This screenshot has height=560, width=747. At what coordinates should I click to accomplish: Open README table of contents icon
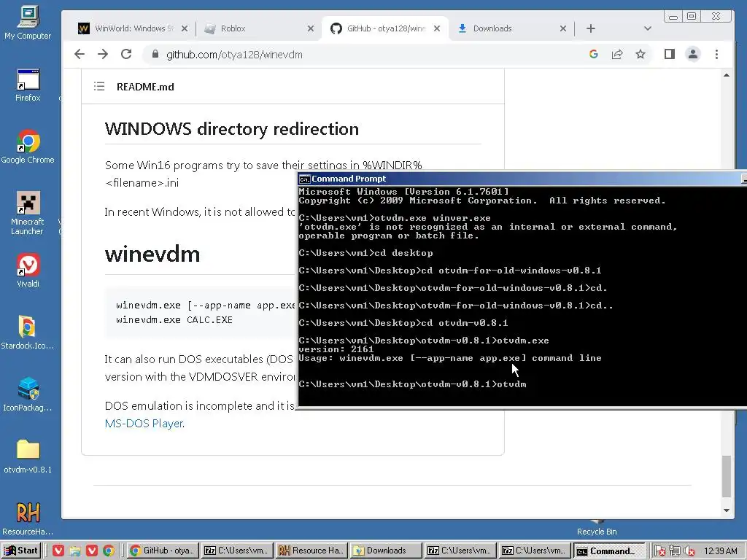pos(99,86)
